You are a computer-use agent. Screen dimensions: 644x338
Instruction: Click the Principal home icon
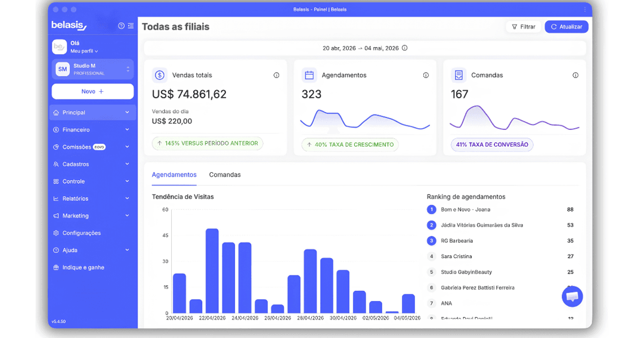[56, 113]
